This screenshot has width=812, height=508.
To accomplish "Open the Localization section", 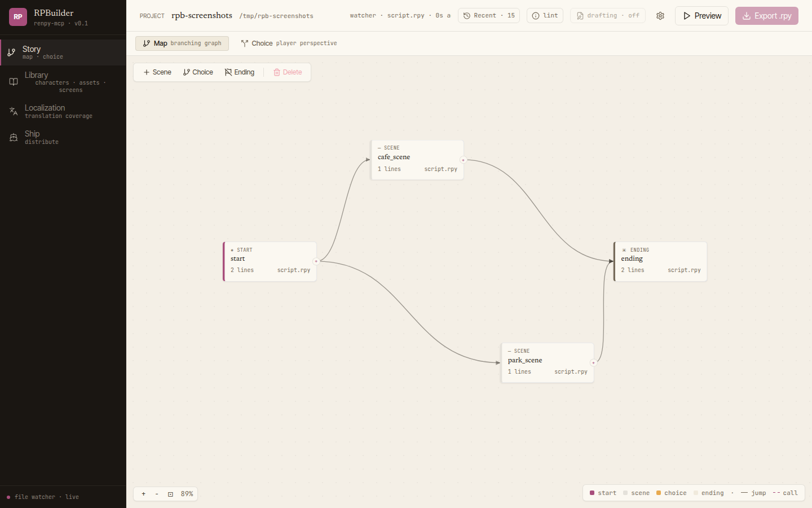I will (63, 111).
